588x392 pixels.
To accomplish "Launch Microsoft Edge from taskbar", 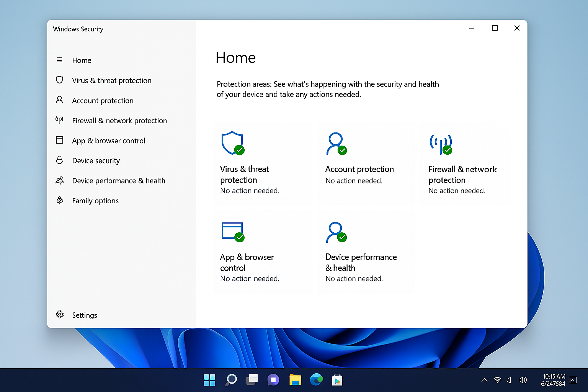I will [316, 379].
